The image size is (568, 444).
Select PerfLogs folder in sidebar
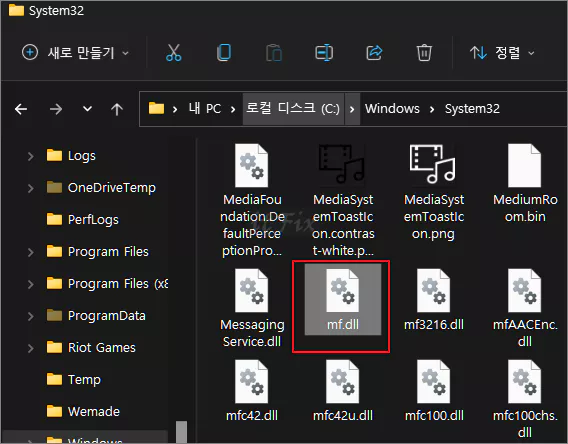[83, 219]
